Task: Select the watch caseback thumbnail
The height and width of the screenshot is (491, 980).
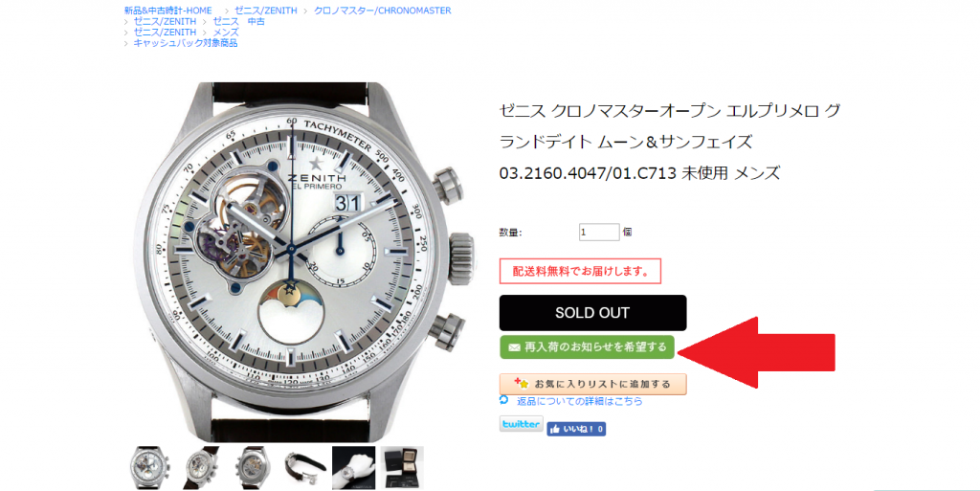Action: click(x=252, y=467)
